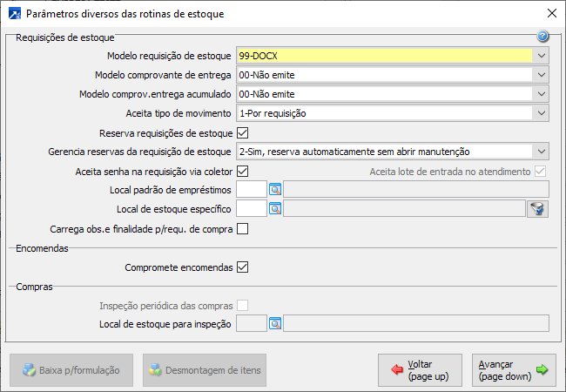Click Local padrão de empréstimos description field

click(416, 190)
